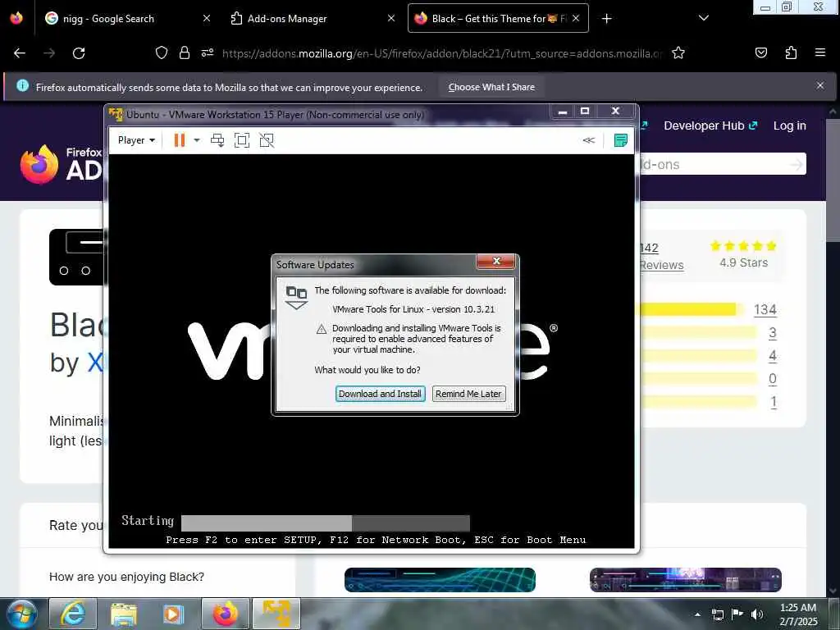This screenshot has height=630, width=840.
Task: Click Choose What I Share button
Action: (491, 87)
